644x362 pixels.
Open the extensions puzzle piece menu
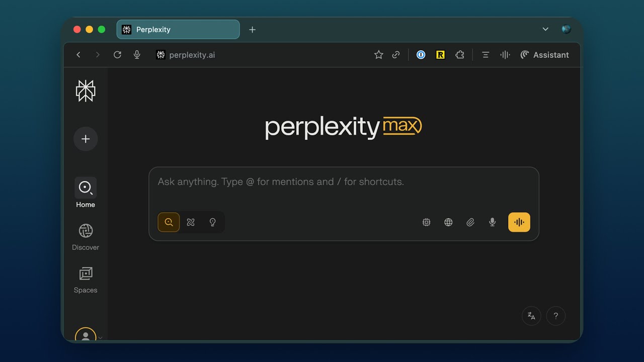tap(460, 55)
